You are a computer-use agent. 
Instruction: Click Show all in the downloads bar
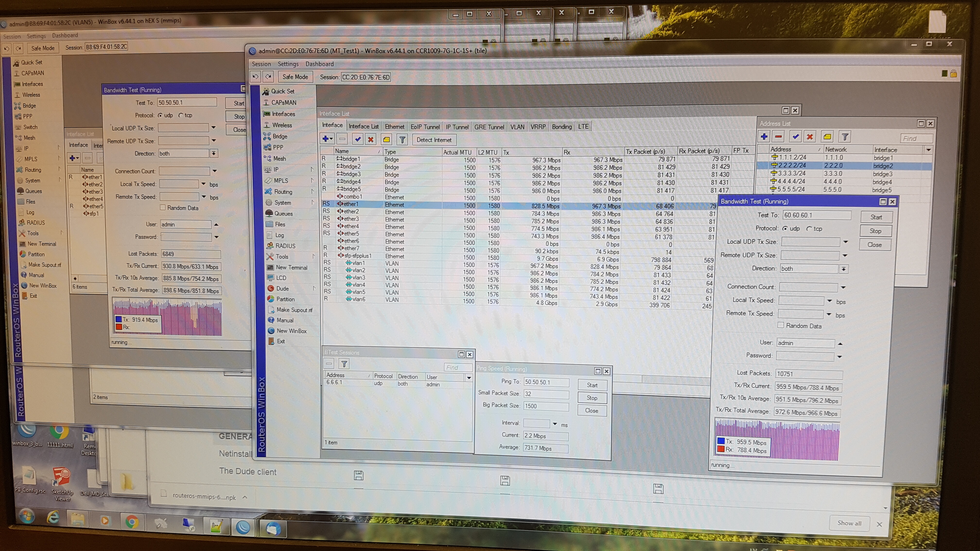[849, 523]
